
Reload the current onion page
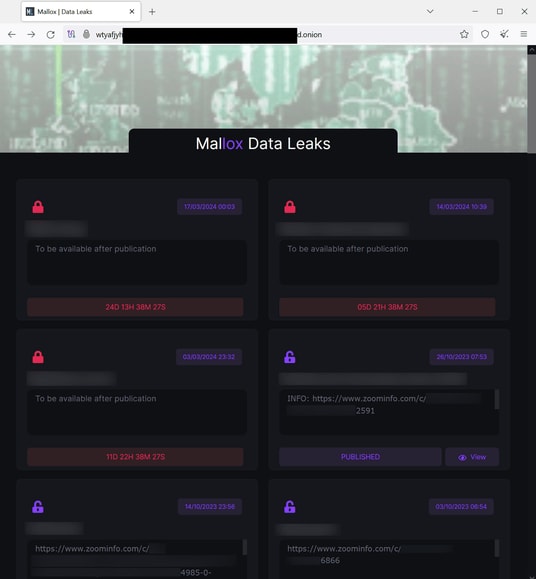point(51,34)
